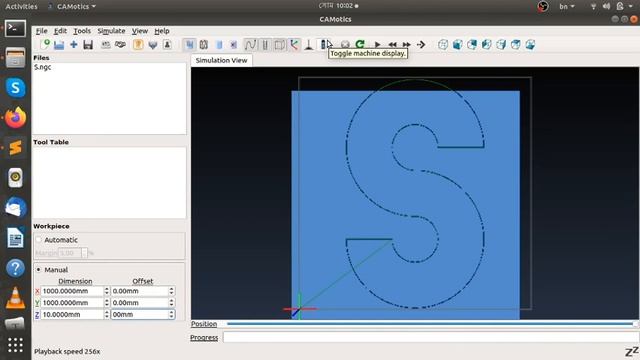Click the Y offset spin arrows

pos(171,303)
